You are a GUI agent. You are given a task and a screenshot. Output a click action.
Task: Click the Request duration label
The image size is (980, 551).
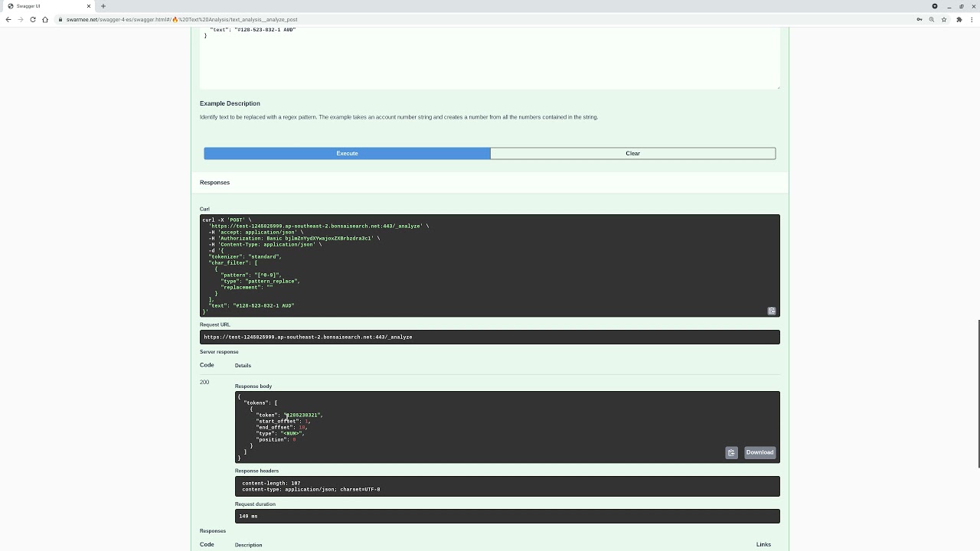point(255,504)
